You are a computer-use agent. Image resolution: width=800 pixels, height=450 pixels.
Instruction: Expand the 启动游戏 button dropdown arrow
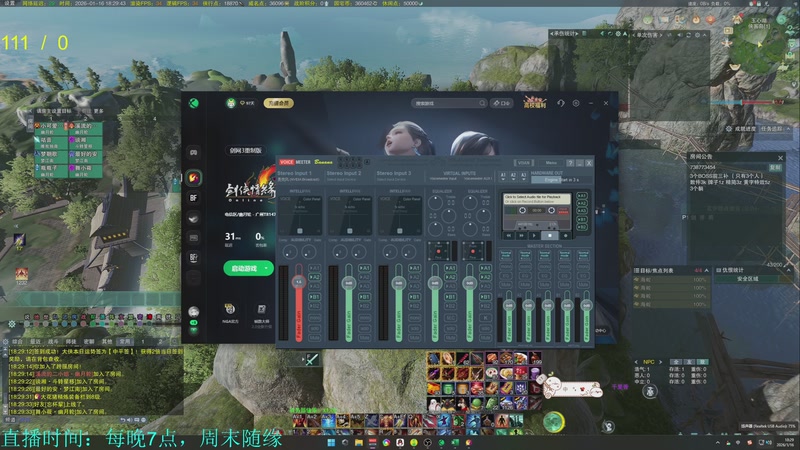pyautogui.click(x=266, y=268)
